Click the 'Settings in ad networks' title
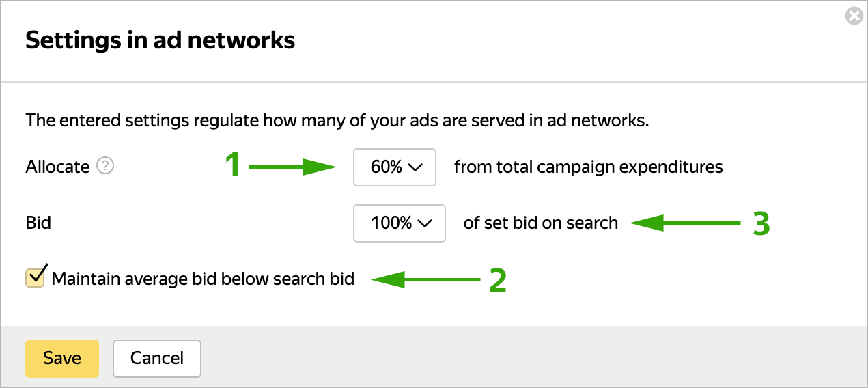868x388 pixels. pyautogui.click(x=160, y=40)
